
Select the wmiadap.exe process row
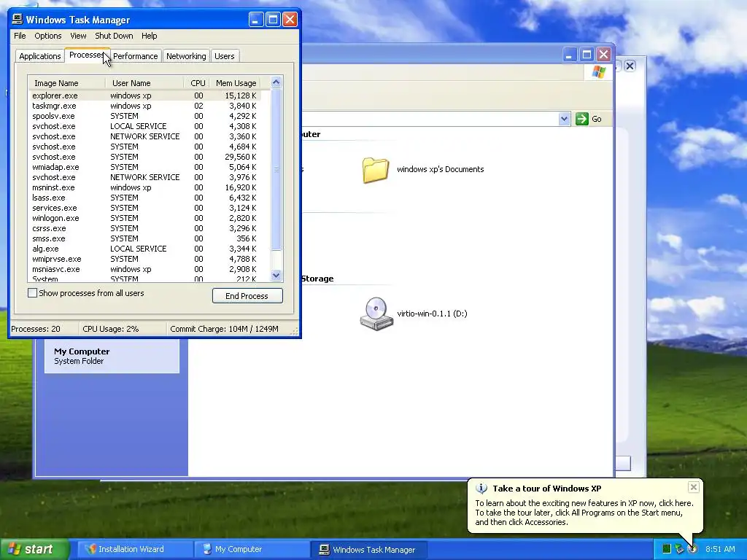click(144, 167)
